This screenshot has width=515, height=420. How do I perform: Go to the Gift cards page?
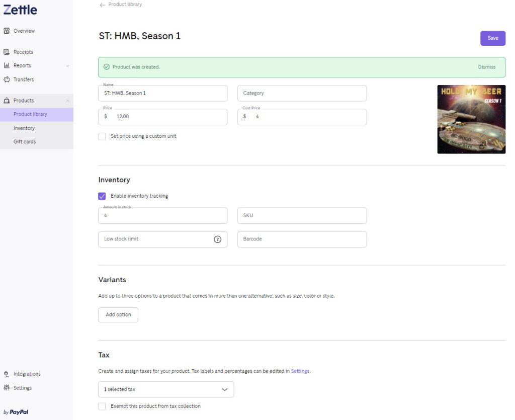tap(24, 141)
